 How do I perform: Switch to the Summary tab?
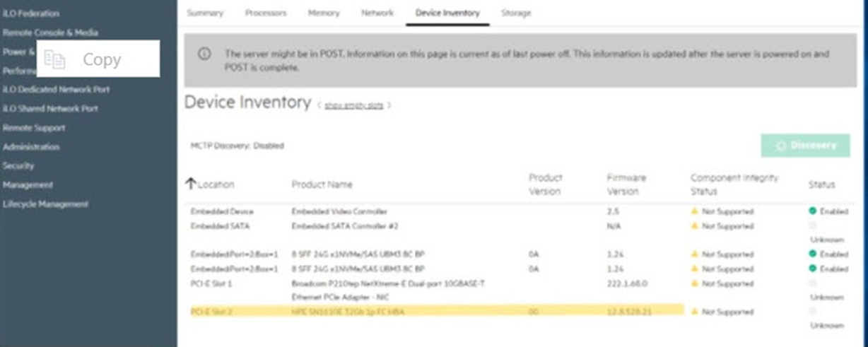204,13
